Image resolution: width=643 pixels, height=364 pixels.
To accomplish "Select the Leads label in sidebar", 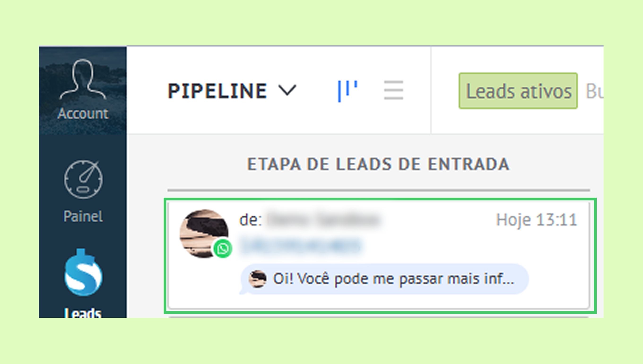I will click(83, 312).
